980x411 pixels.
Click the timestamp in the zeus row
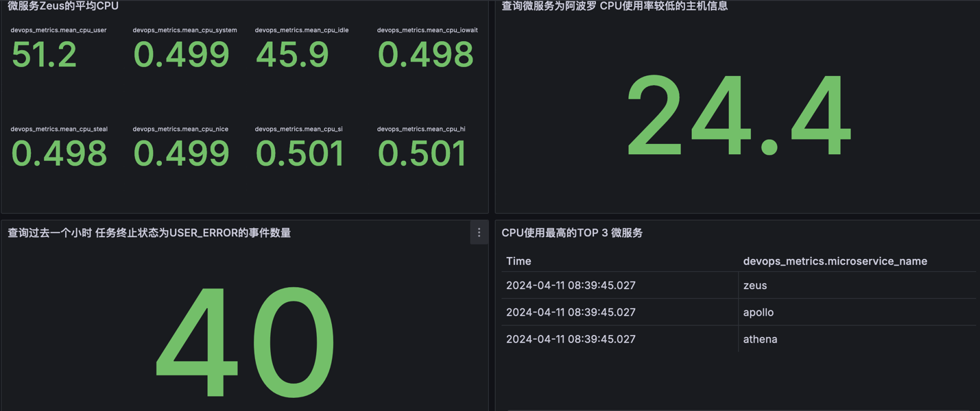point(571,285)
